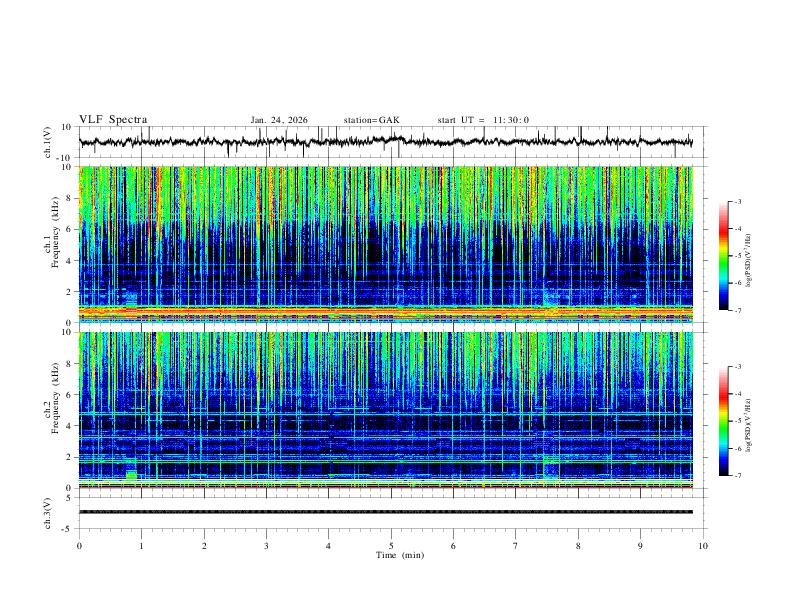The image size is (792, 612).
Task: Click the date 'Jan. 24, 2026'
Action: click(x=279, y=120)
